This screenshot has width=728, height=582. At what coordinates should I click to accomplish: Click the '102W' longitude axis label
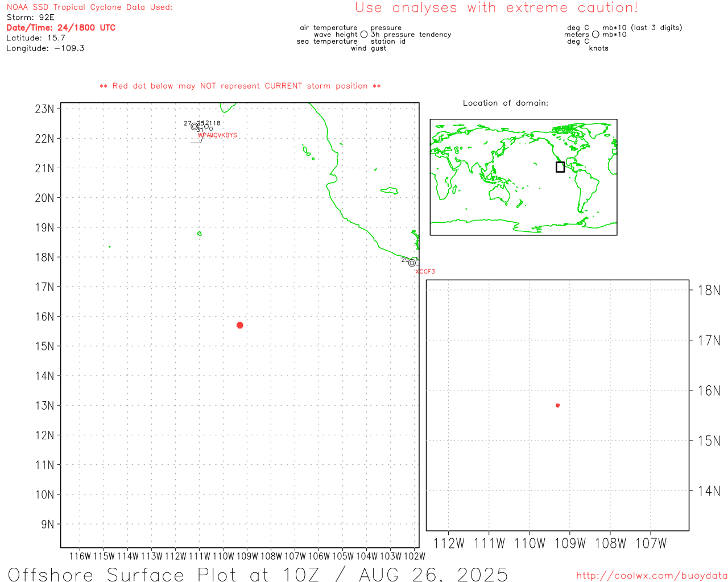point(414,556)
